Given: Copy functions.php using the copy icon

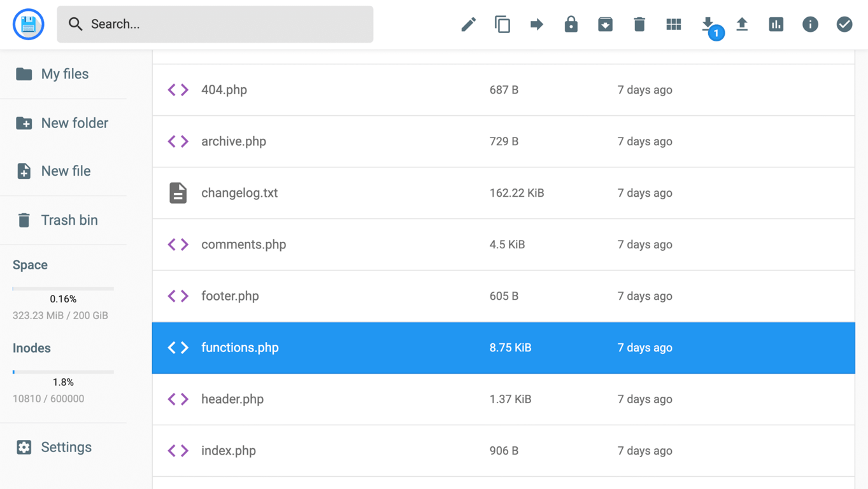Looking at the screenshot, I should click(502, 24).
